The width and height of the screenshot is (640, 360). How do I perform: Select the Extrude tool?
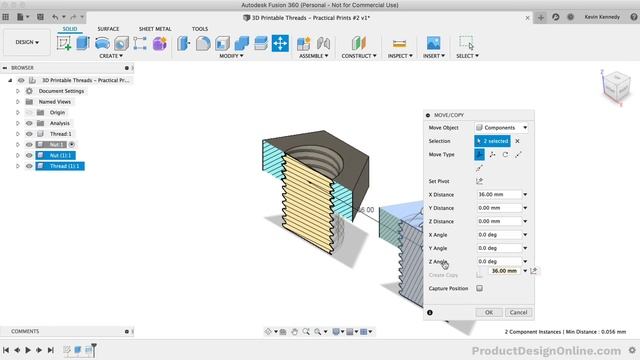pos(83,43)
